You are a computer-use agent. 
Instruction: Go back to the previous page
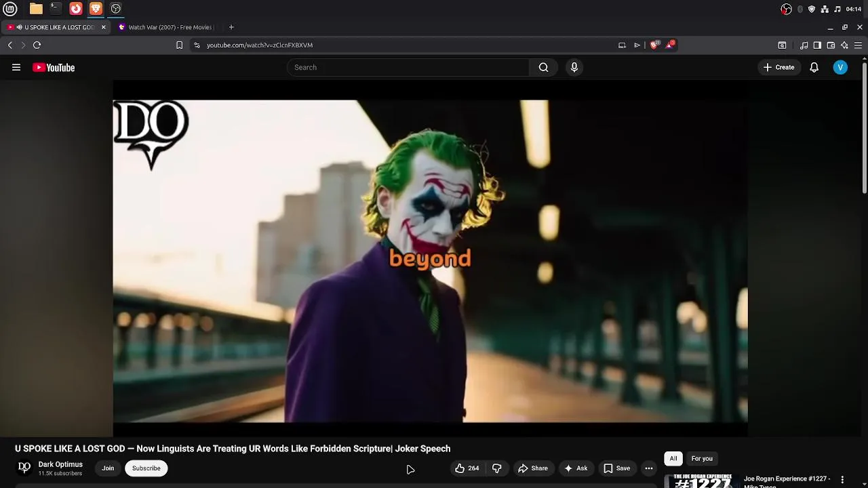click(10, 45)
